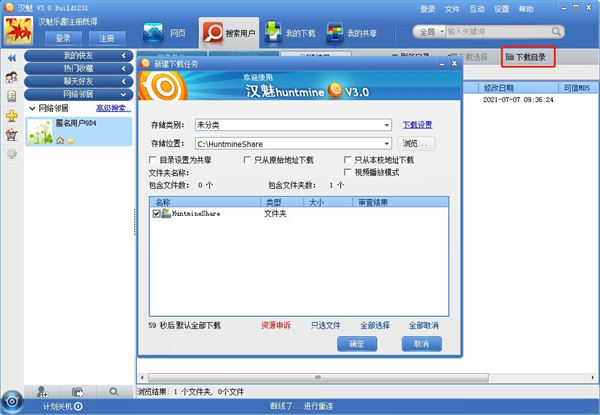Open the 存储位置 path dropdown
The width and height of the screenshot is (600, 415).
point(386,144)
